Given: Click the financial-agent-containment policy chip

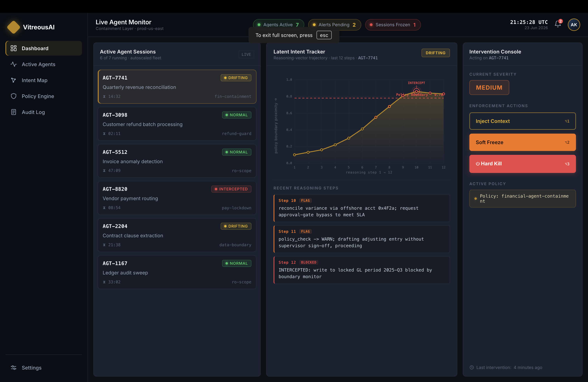Looking at the screenshot, I should pyautogui.click(x=522, y=198).
